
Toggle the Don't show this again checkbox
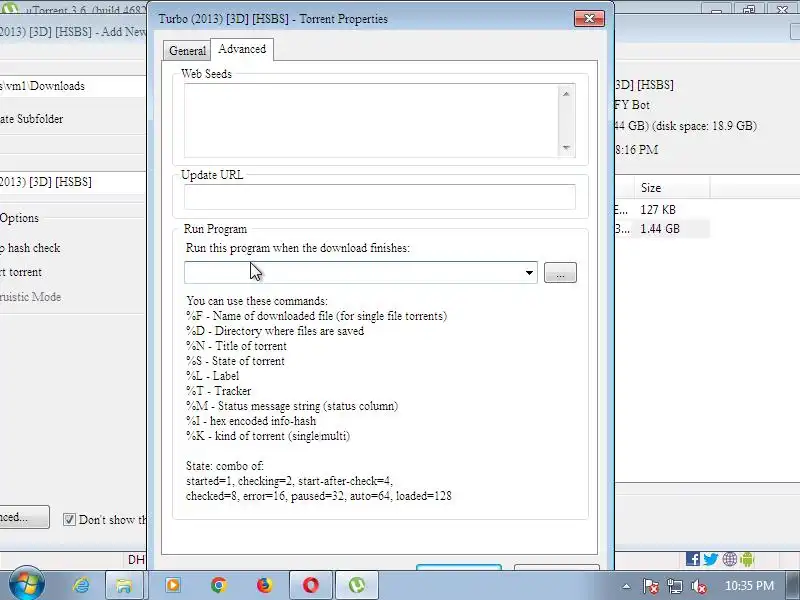pyautogui.click(x=69, y=519)
